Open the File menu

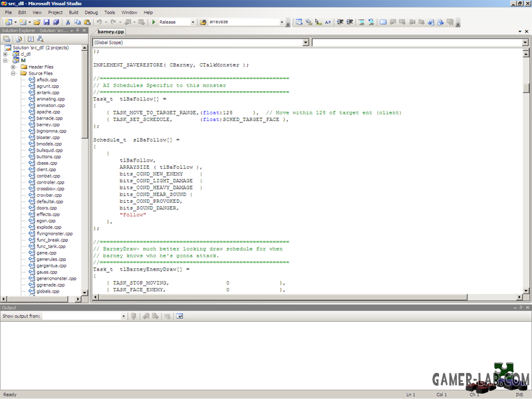[9, 12]
